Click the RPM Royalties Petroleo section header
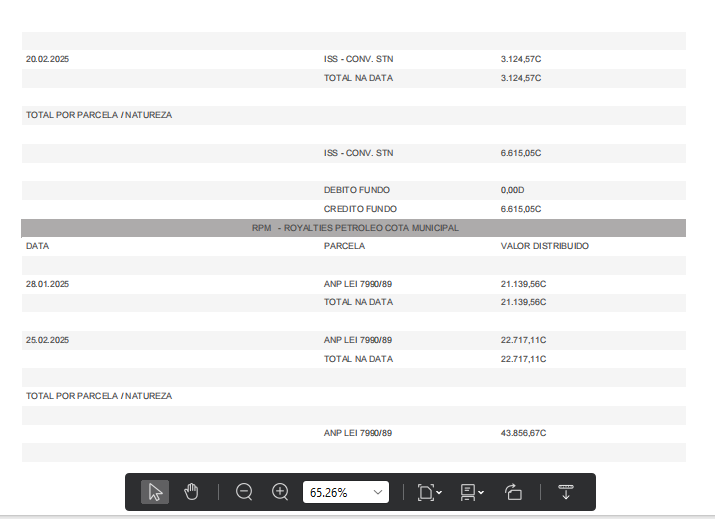Viewport: 715px width, 519px height. [x=355, y=228]
